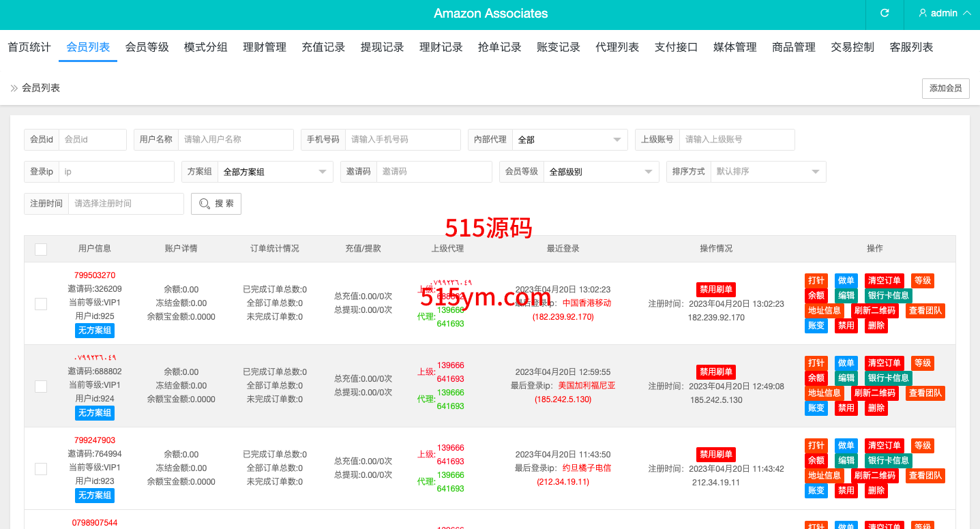Image resolution: width=980 pixels, height=529 pixels.
Task: Click the breadcrumb double-arrow icon before 会员列表
Action: click(x=14, y=88)
